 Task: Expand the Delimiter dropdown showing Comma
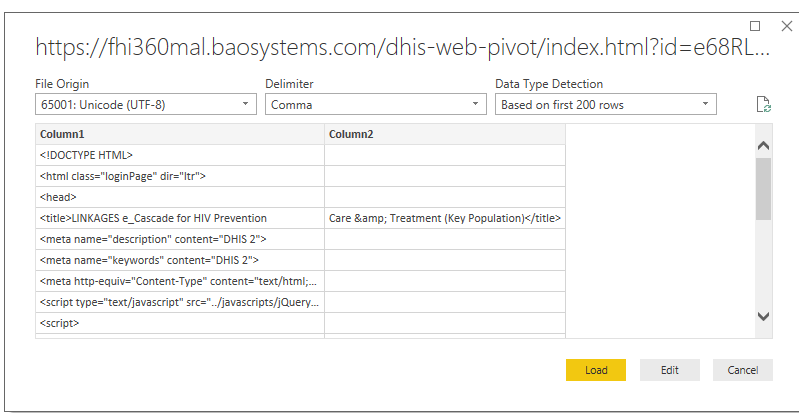tap(376, 104)
